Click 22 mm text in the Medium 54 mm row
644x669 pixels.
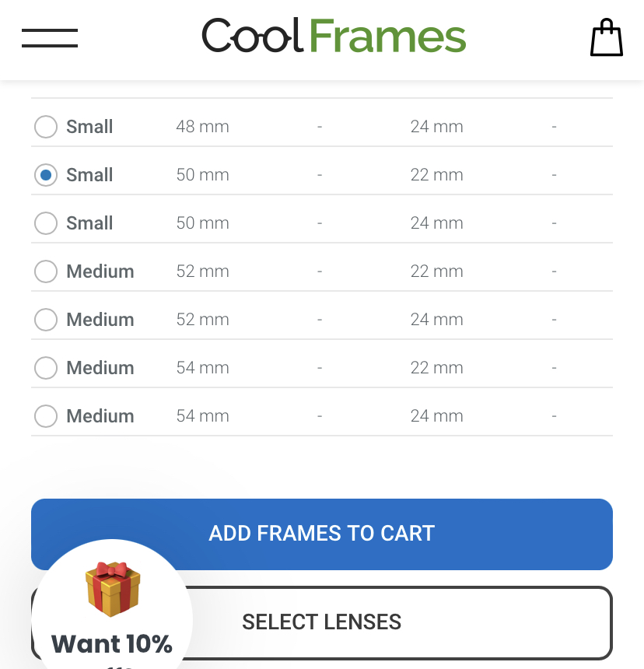[436, 368]
